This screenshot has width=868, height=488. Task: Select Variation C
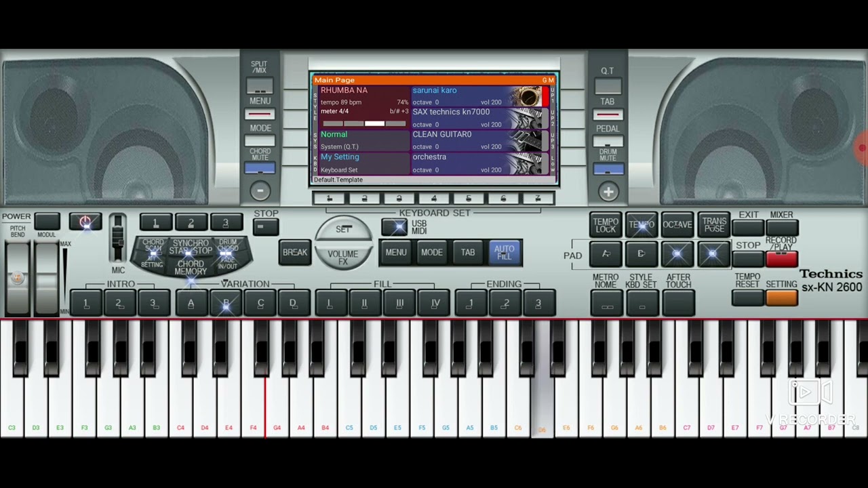tap(260, 303)
